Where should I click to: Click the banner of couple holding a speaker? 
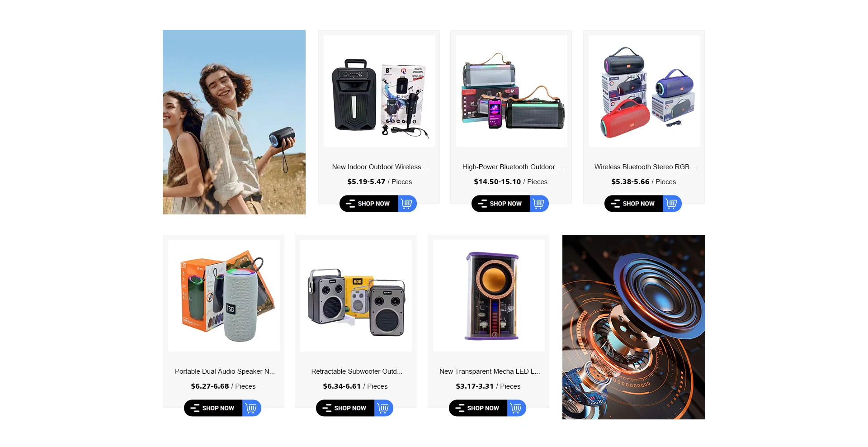(234, 122)
